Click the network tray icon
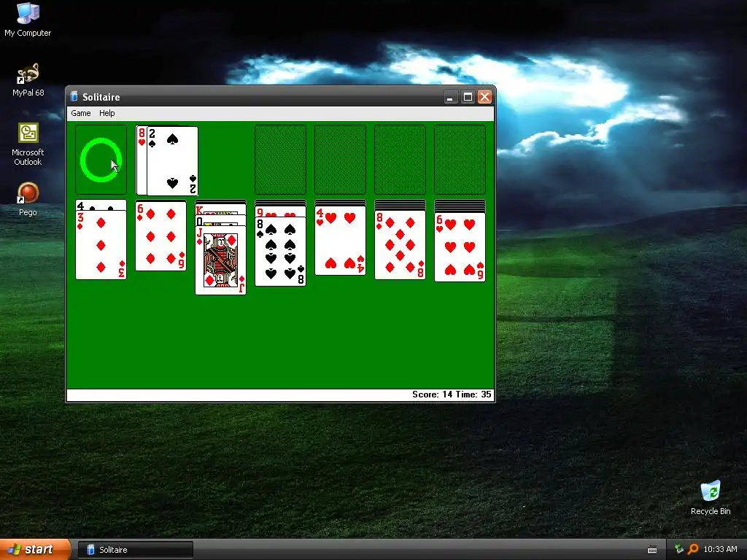Viewport: 747px width, 560px height. coord(679,549)
